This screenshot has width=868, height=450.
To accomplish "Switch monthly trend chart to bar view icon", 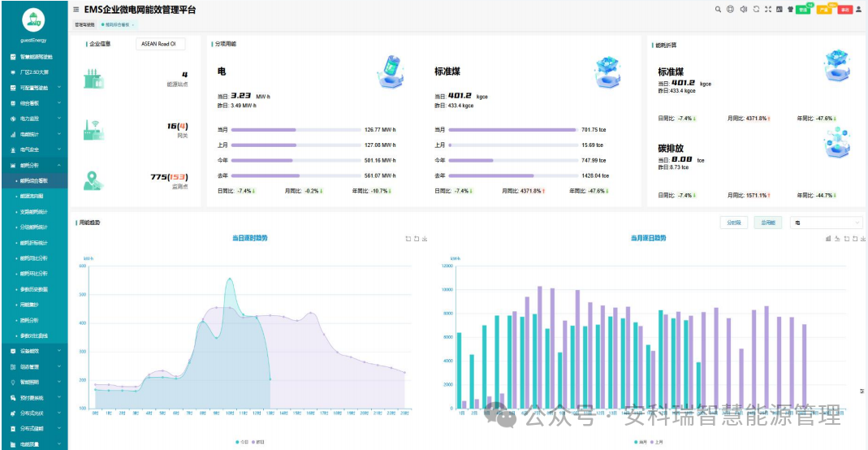I will pyautogui.click(x=827, y=239).
